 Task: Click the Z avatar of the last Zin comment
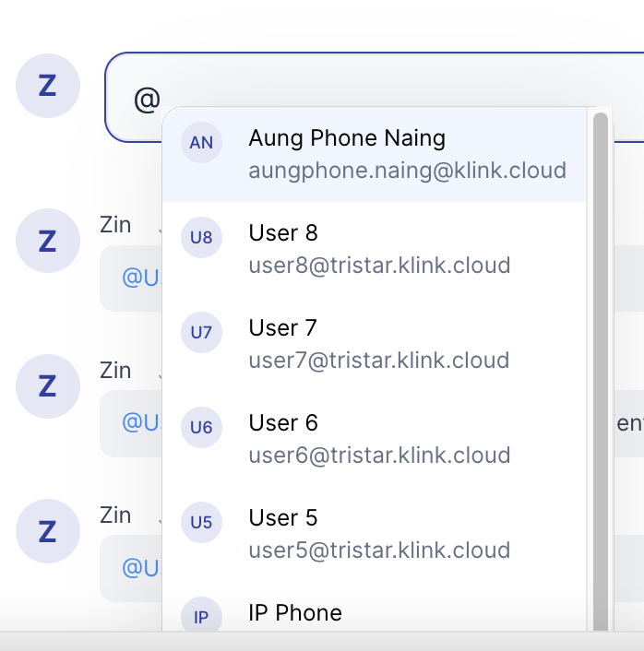[x=48, y=531]
